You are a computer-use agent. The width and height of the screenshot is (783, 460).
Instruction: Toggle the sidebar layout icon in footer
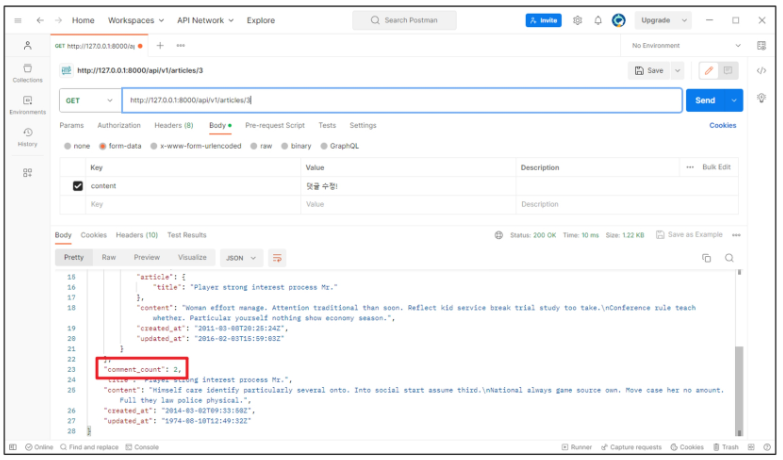tap(13, 447)
